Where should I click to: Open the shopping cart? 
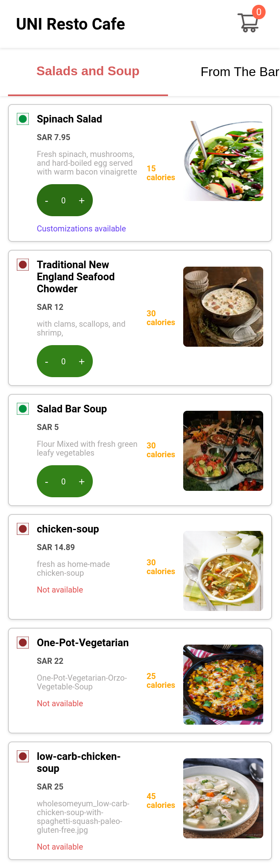(248, 22)
